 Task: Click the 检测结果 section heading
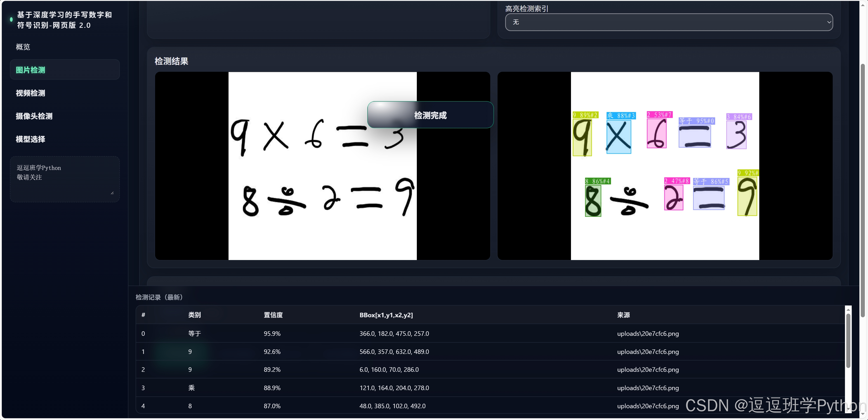click(171, 61)
